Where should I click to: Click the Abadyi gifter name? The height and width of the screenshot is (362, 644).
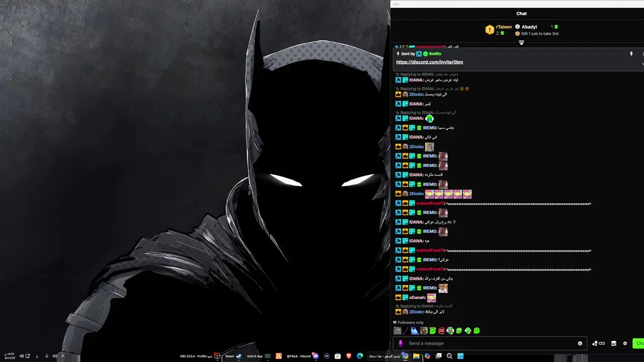(x=529, y=27)
